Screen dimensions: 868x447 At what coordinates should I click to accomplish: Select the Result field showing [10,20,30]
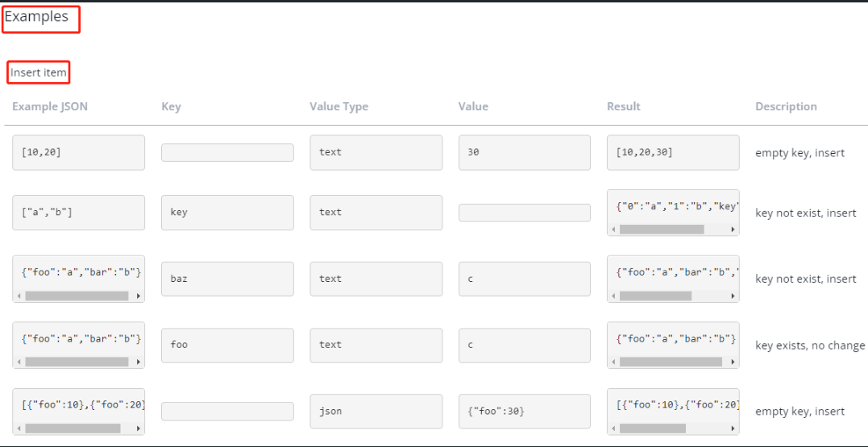tap(672, 152)
